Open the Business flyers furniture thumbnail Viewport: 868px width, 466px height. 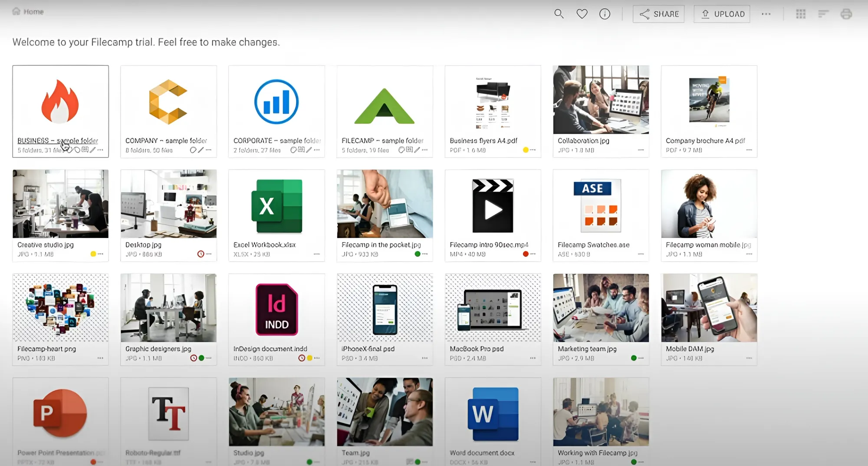point(493,102)
